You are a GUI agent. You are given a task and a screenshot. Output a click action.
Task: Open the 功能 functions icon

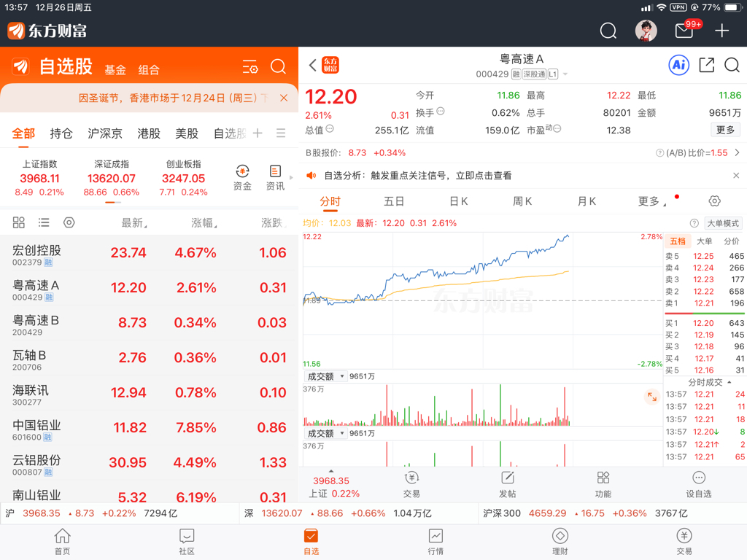tap(603, 485)
